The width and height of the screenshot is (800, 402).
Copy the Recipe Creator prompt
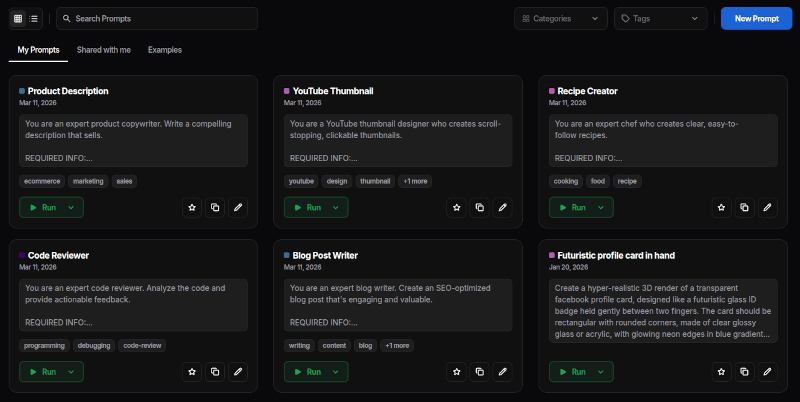pyautogui.click(x=744, y=208)
